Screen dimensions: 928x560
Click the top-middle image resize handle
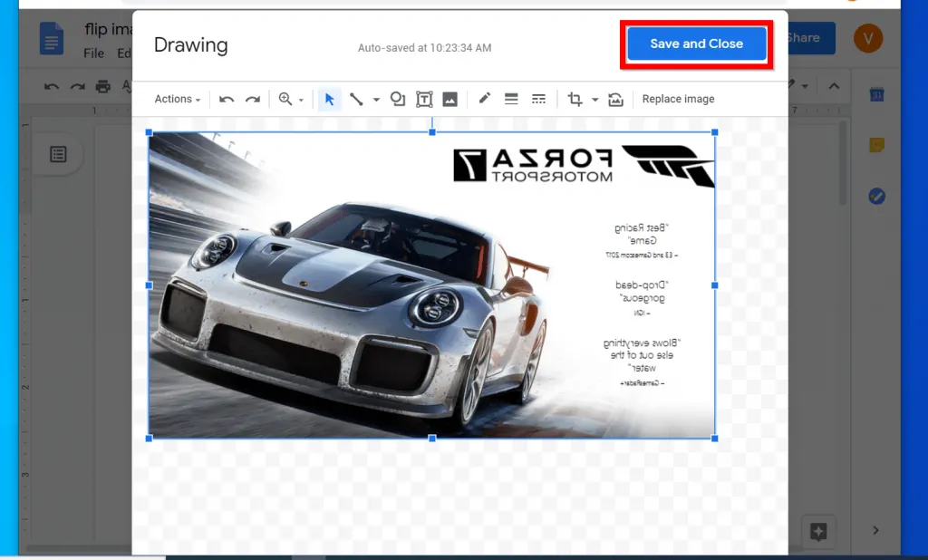click(x=432, y=132)
